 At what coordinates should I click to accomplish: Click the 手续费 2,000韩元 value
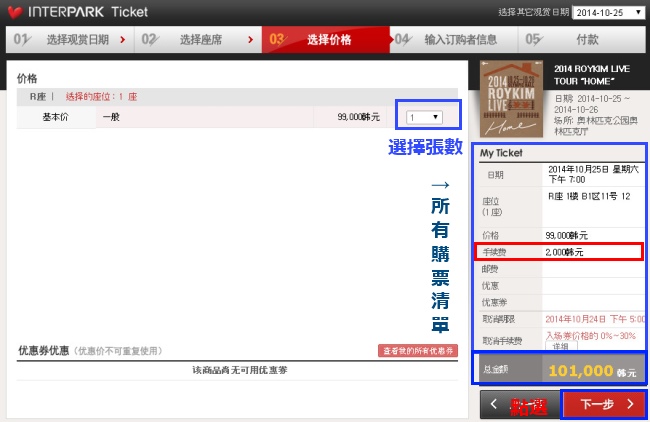click(x=565, y=252)
